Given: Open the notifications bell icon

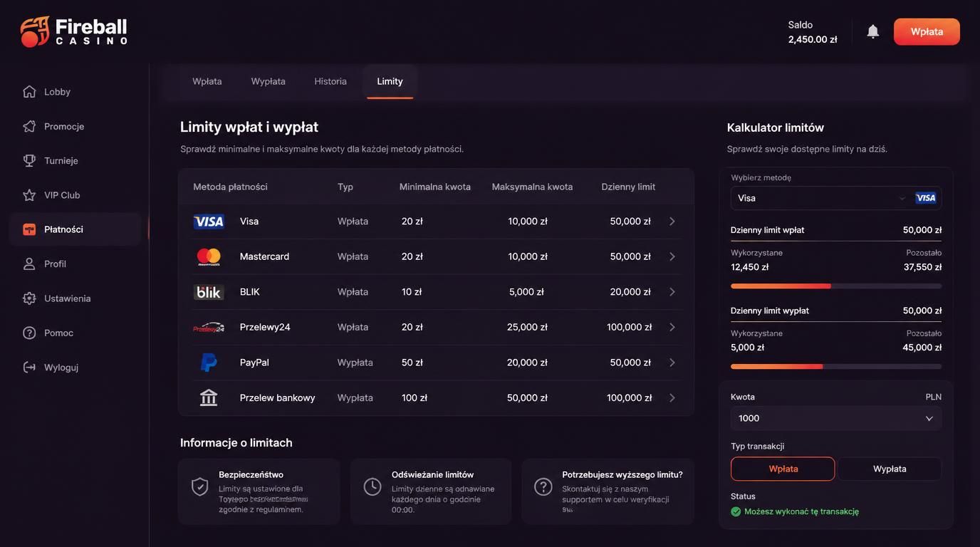Looking at the screenshot, I should (872, 31).
